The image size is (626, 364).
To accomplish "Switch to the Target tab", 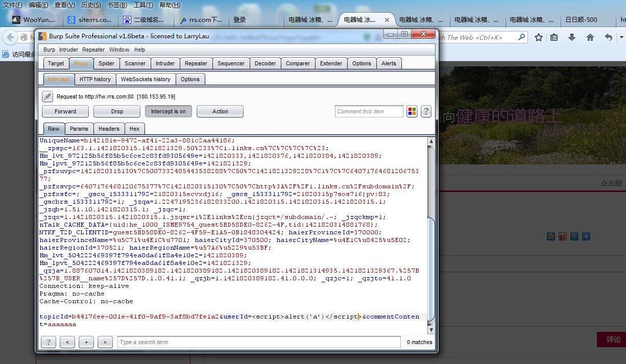I will pyautogui.click(x=56, y=63).
